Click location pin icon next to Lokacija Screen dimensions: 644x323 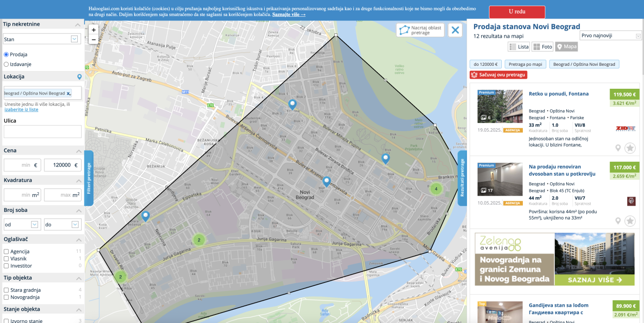pos(79,77)
